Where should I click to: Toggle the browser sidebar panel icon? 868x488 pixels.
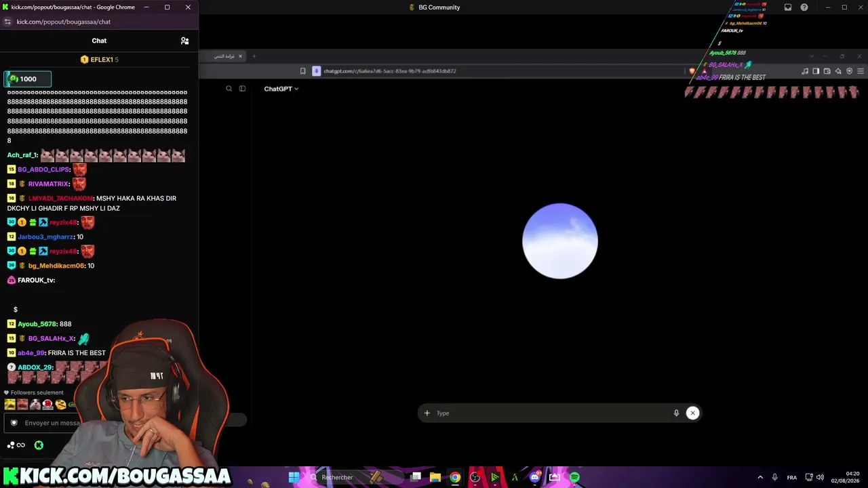[816, 71]
